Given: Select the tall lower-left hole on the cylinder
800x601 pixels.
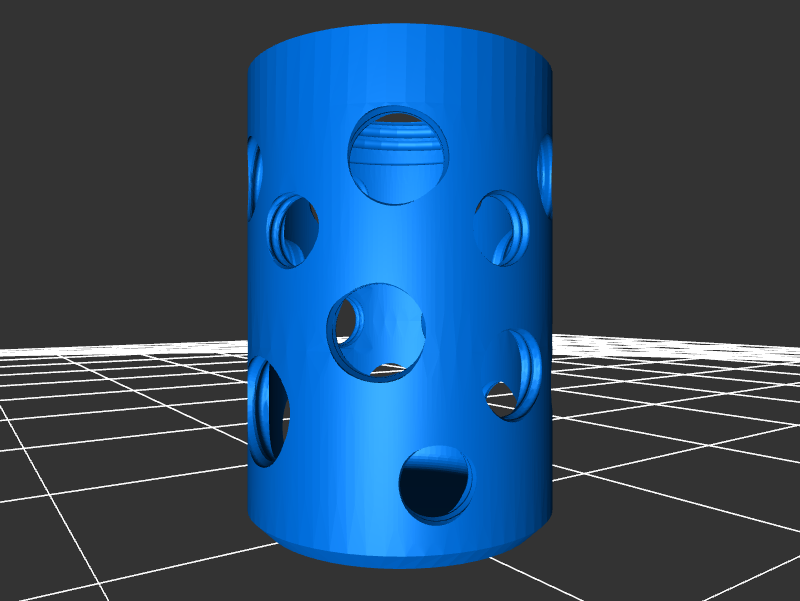Looking at the screenshot, I should (x=267, y=412).
